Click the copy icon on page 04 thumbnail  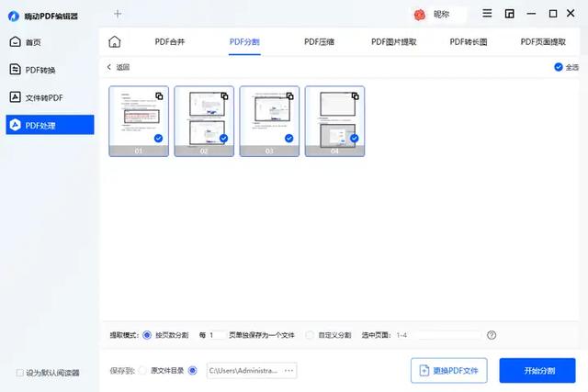point(356,96)
